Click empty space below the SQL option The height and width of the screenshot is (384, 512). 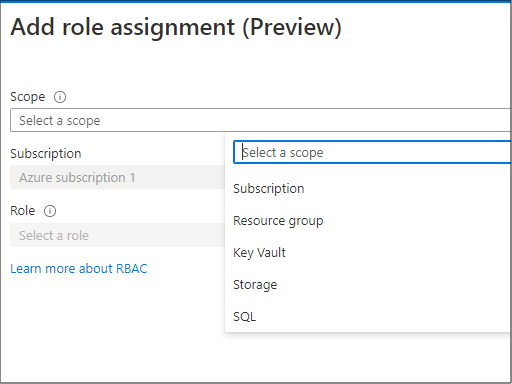point(367,357)
